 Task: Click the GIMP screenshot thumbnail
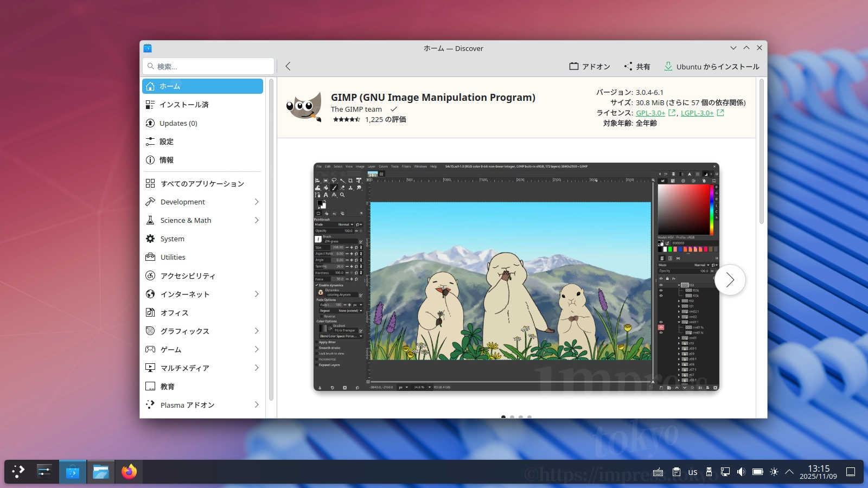pyautogui.click(x=516, y=277)
